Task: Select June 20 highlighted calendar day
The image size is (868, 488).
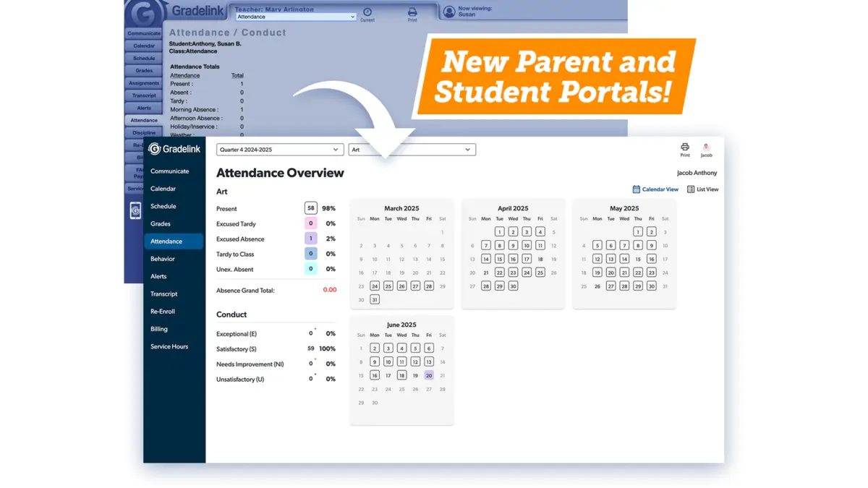Action: (429, 375)
